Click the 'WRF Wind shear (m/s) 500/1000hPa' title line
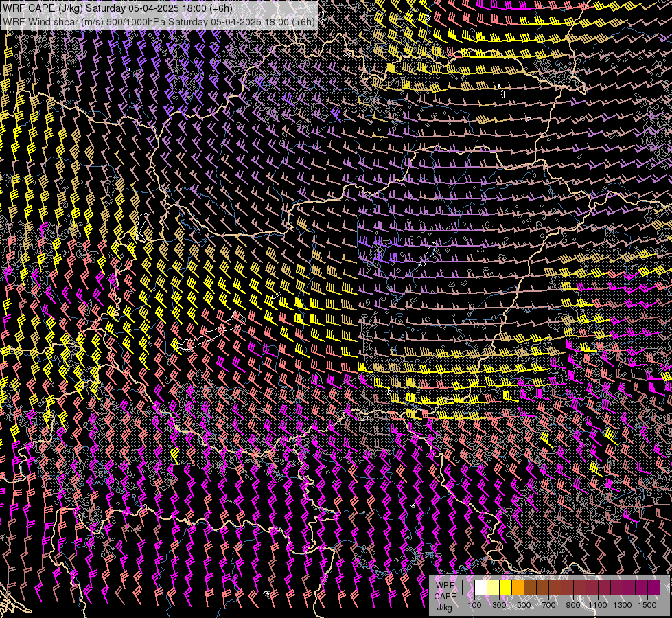This screenshot has height=618, width=672. 159,22
